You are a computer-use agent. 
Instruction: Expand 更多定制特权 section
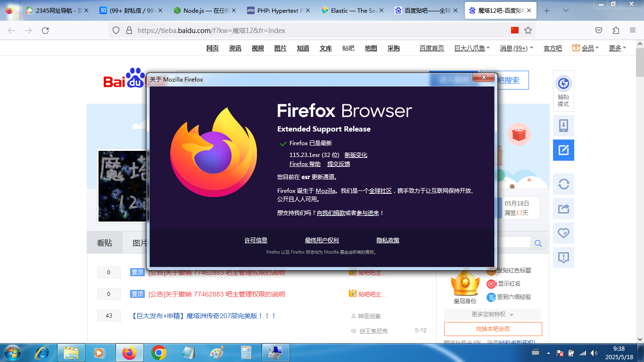[x=493, y=314]
